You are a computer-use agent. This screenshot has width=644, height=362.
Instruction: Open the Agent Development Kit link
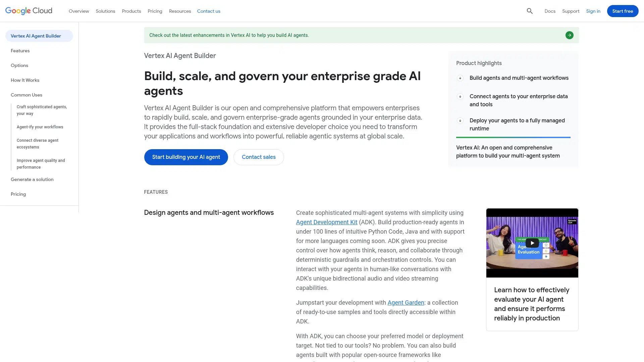[x=326, y=222]
